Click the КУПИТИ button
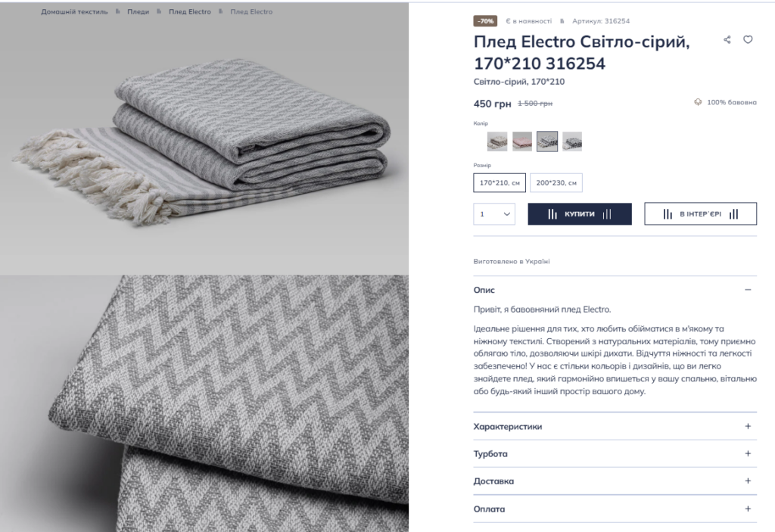 tap(579, 214)
